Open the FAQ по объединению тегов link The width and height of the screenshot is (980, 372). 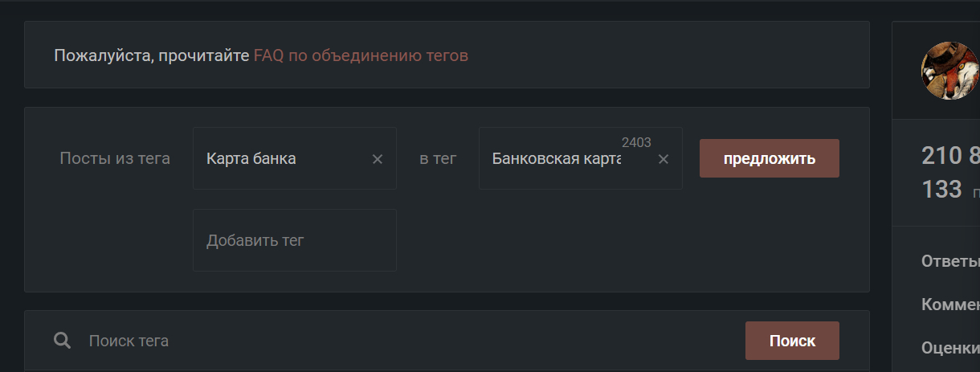[361, 55]
